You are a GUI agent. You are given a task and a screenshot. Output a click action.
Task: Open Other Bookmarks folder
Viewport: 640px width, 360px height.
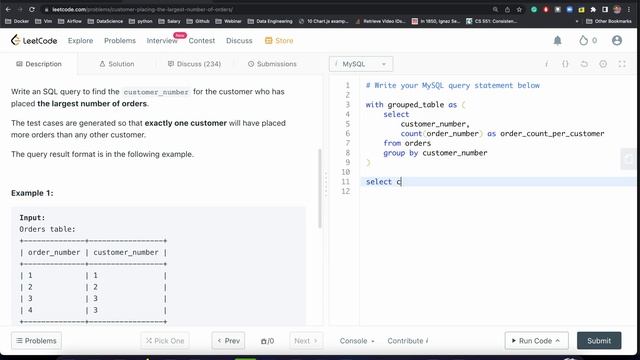pos(609,21)
